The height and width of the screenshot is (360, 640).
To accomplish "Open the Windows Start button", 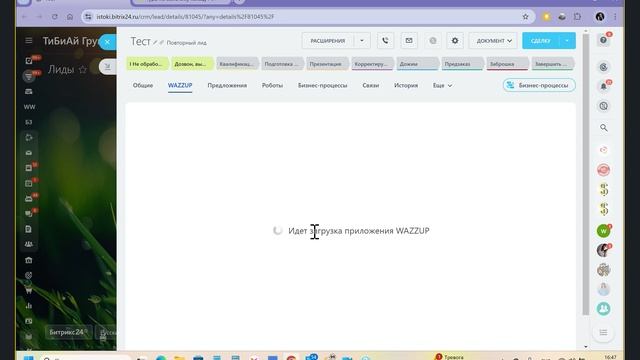I will (28, 358).
